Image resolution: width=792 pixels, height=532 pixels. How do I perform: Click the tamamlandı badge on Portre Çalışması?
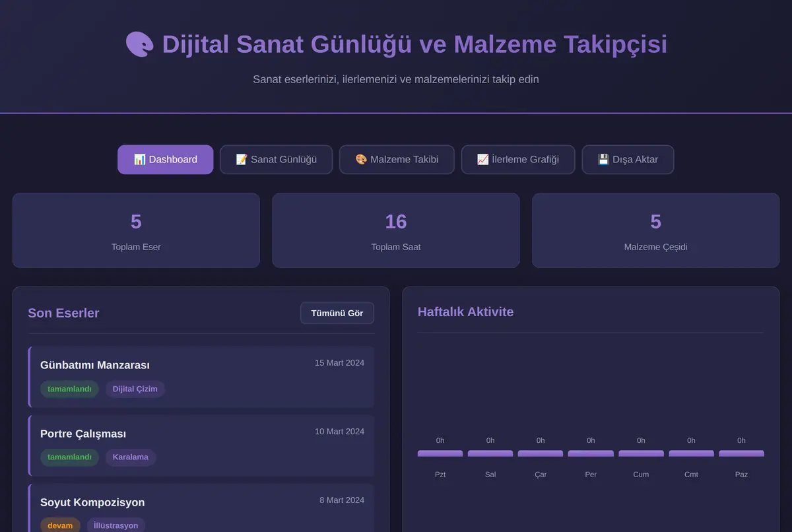point(69,457)
